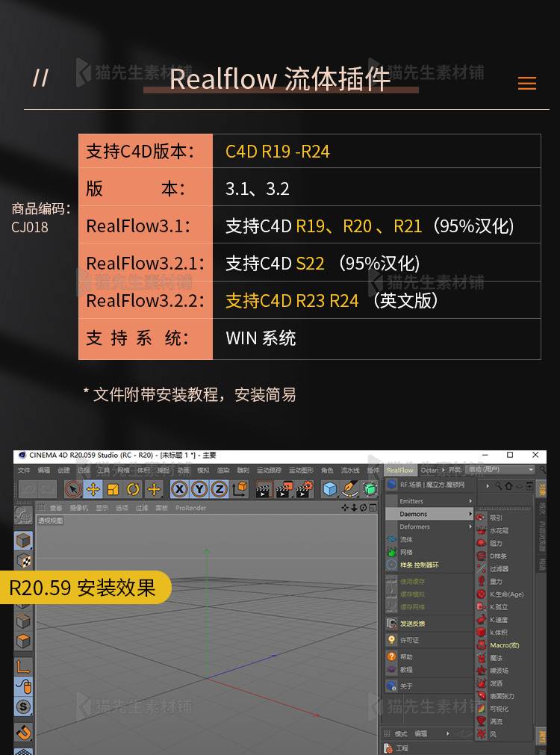
Task: Click the 工程 attribute entry
Action: 403,749
